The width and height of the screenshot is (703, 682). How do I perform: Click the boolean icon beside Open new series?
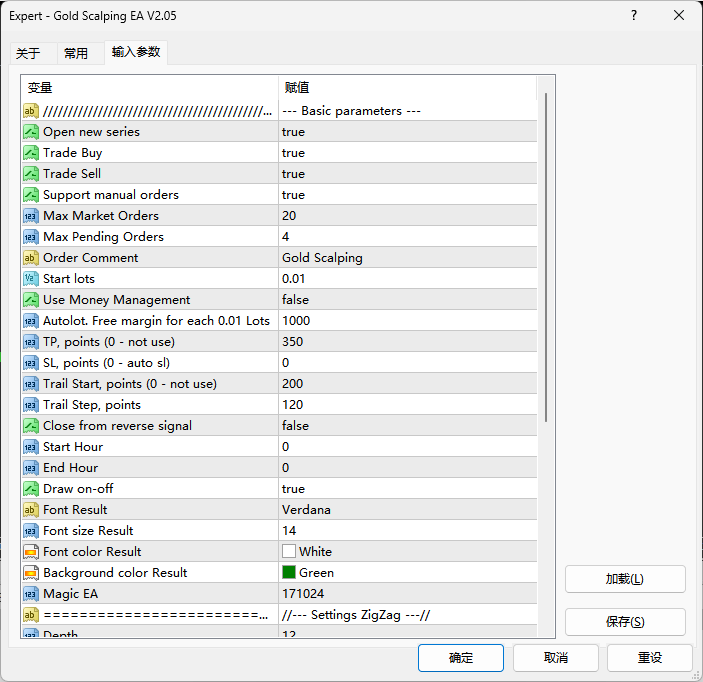tap(31, 132)
